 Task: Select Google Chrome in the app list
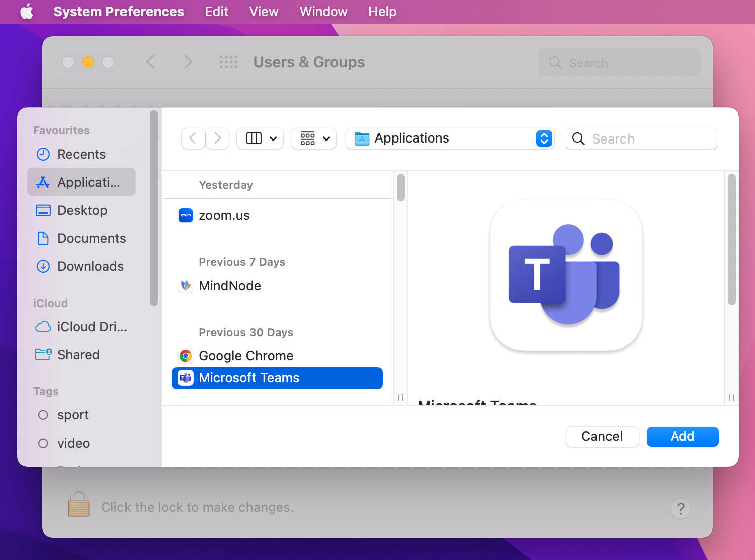277,356
